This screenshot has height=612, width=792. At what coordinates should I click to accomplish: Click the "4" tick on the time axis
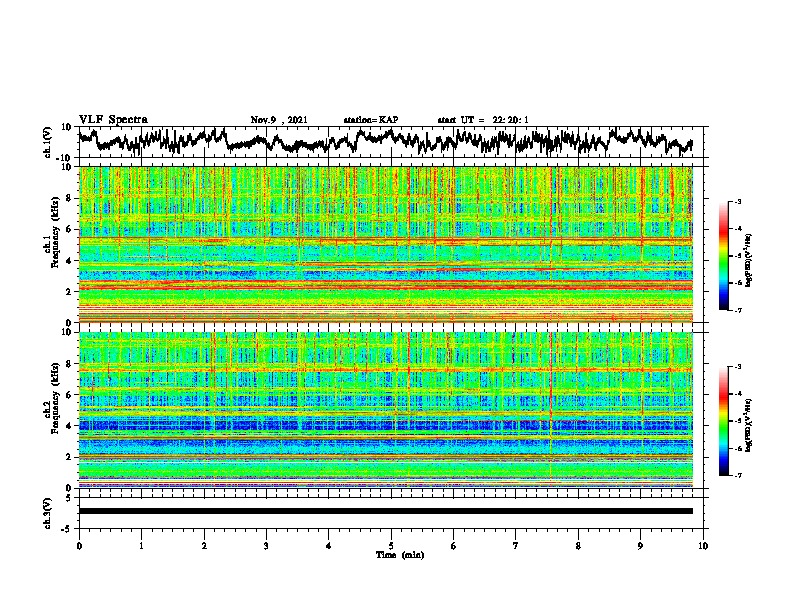329,546
